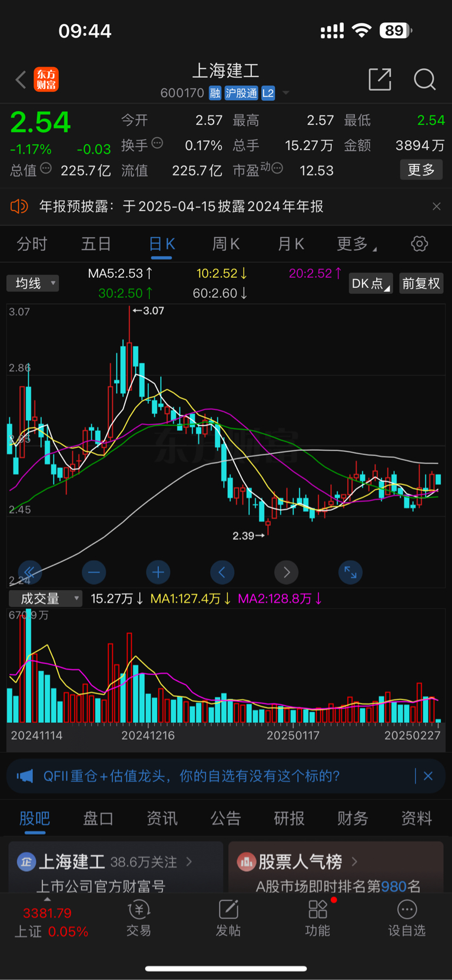Expand chart to fullscreen icon
Image resolution: width=452 pixels, height=980 pixels.
click(x=350, y=572)
